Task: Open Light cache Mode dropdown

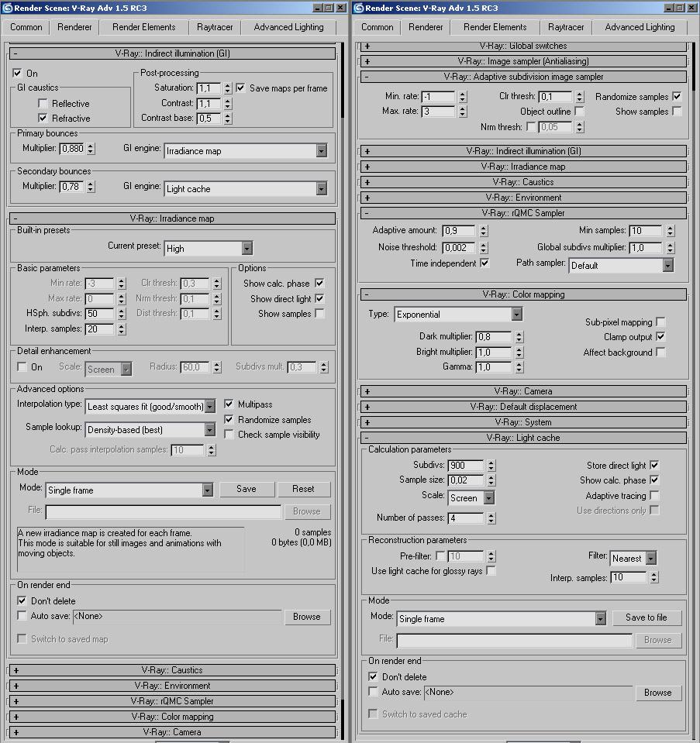Action: pyautogui.click(x=502, y=618)
